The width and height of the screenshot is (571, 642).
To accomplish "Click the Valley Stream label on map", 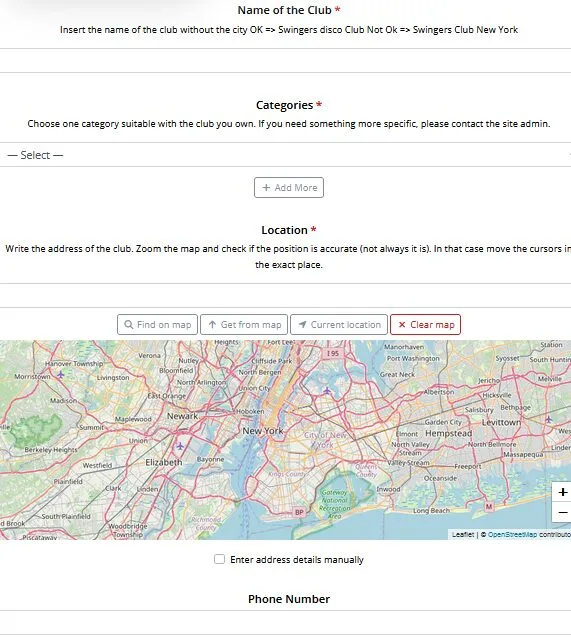I will tap(409, 463).
